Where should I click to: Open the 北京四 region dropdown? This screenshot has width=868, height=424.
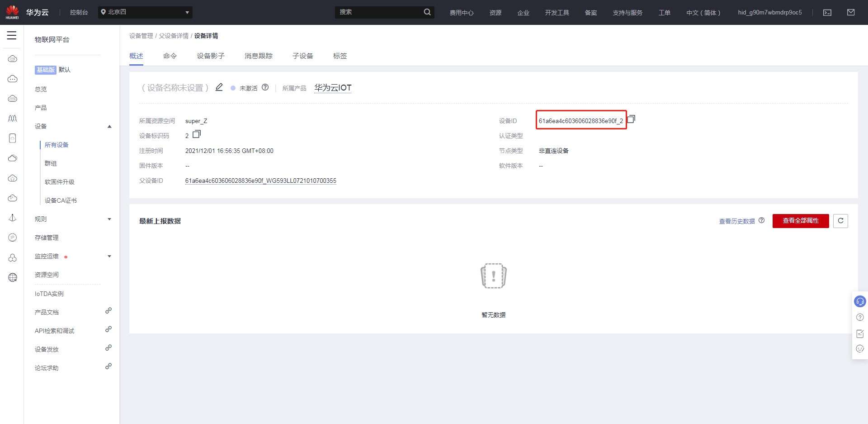tap(145, 12)
